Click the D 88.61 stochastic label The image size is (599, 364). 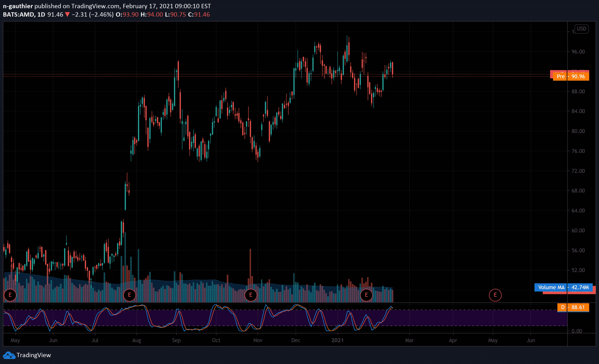pyautogui.click(x=573, y=307)
